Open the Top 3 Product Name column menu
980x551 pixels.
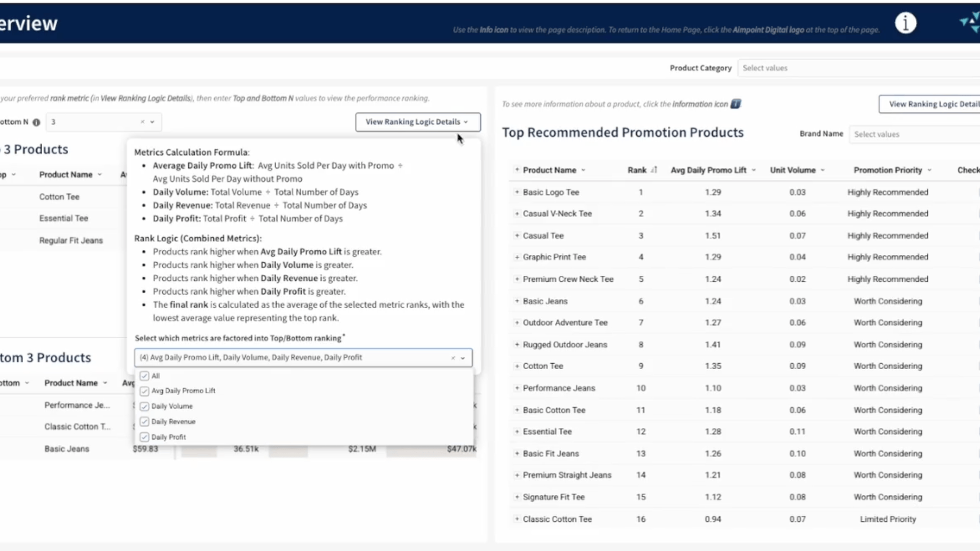100,174
